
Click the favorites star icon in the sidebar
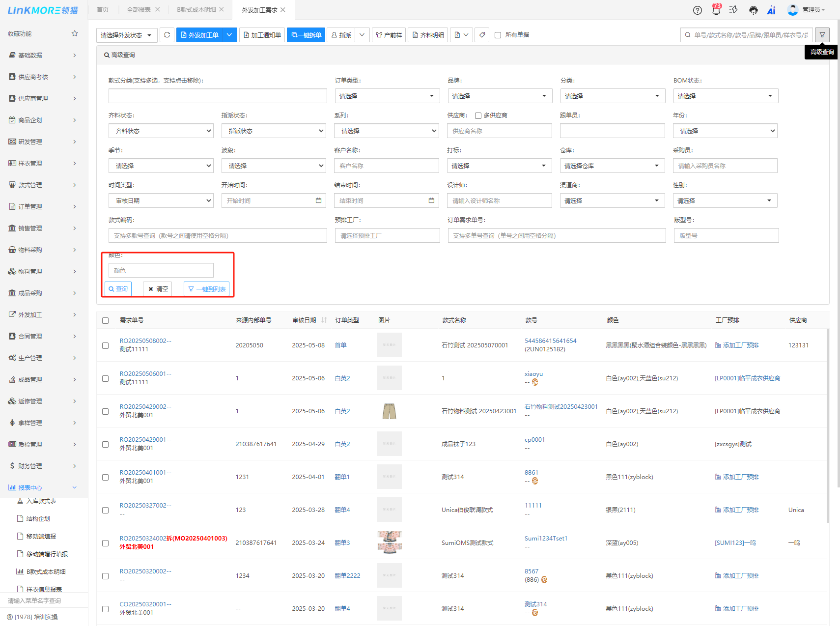[75, 33]
